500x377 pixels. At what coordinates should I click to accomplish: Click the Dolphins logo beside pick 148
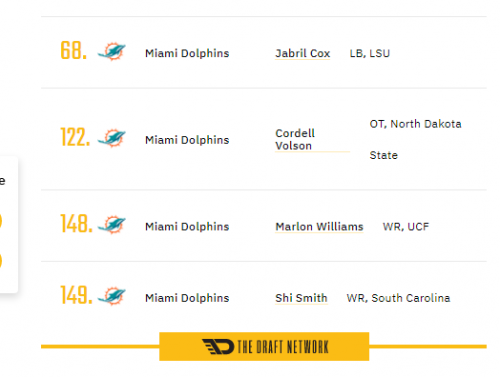(112, 224)
